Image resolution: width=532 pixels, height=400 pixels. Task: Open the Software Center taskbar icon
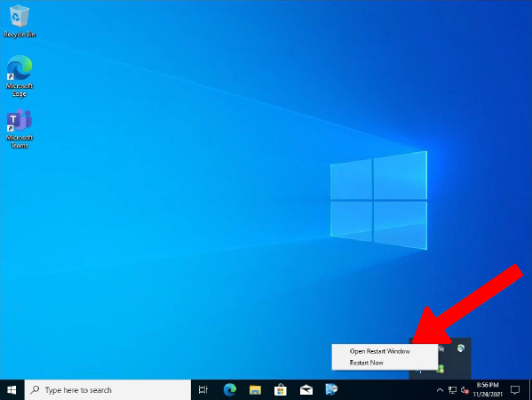(331, 390)
